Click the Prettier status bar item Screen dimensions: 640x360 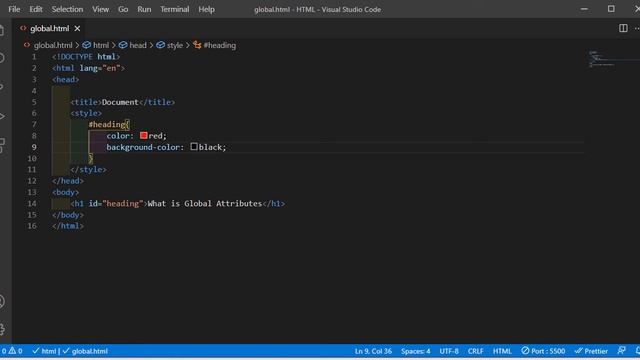tap(591, 351)
